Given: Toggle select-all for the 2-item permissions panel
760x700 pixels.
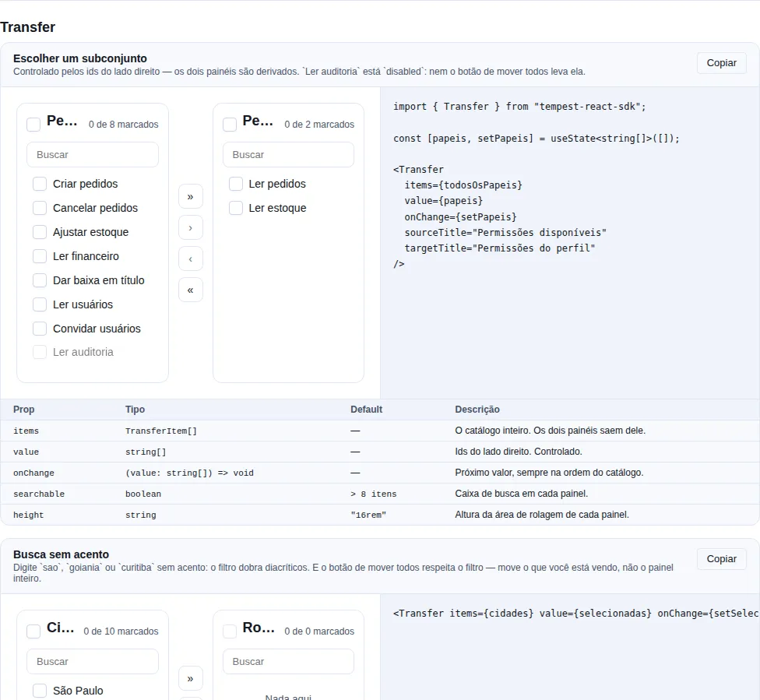Looking at the screenshot, I should coord(230,125).
